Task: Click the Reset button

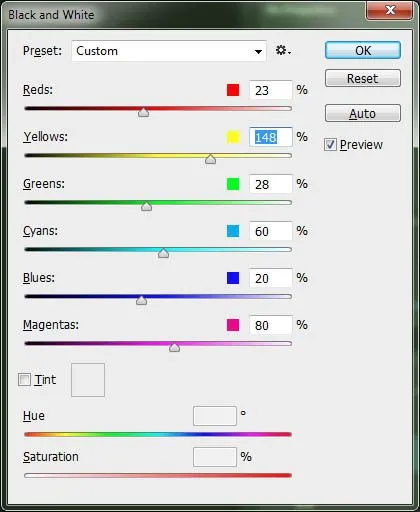Action: (x=363, y=78)
